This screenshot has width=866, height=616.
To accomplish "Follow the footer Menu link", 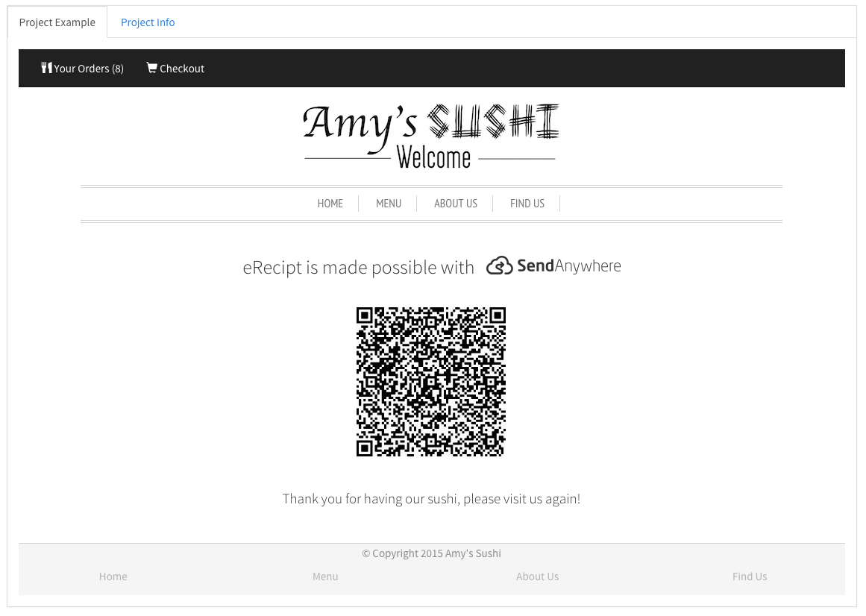I will coord(325,576).
